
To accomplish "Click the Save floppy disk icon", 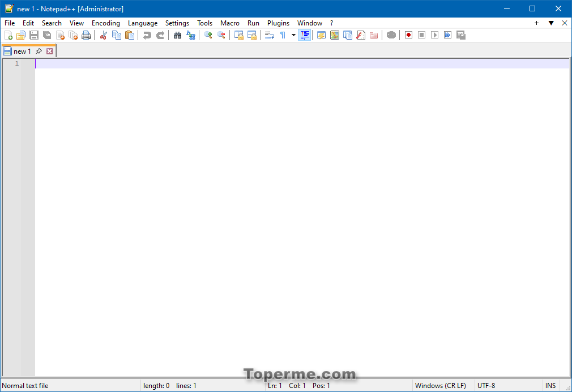I will click(x=34, y=35).
